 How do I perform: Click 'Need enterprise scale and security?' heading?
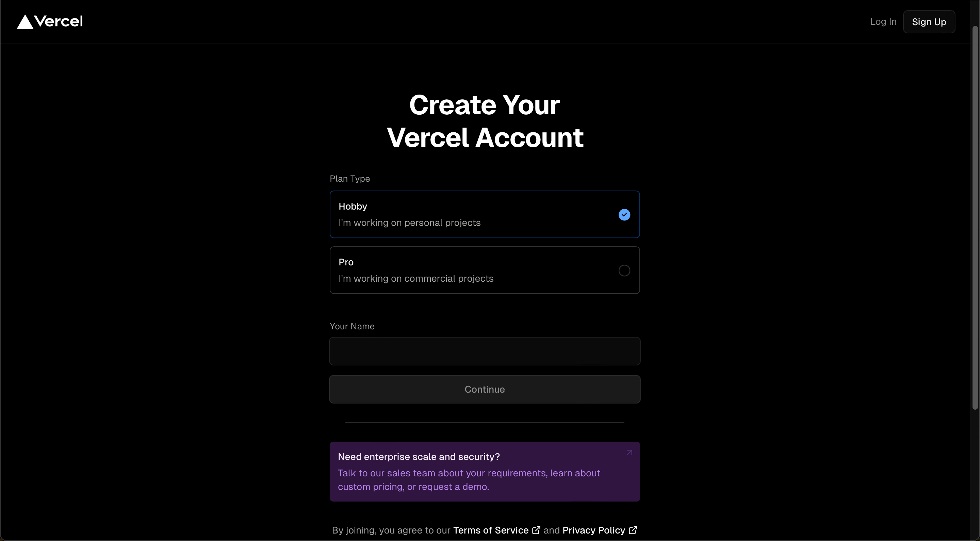tap(419, 457)
